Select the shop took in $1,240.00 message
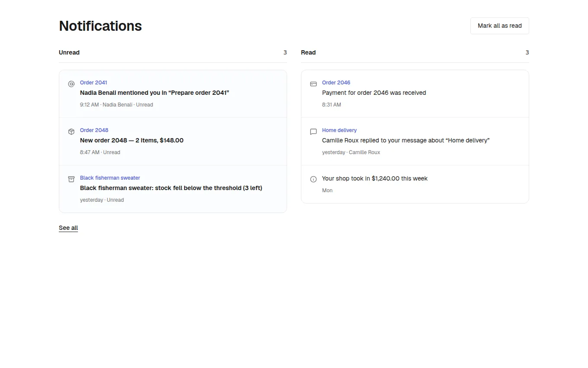Viewport: 588px width, 368px height. pos(374,178)
